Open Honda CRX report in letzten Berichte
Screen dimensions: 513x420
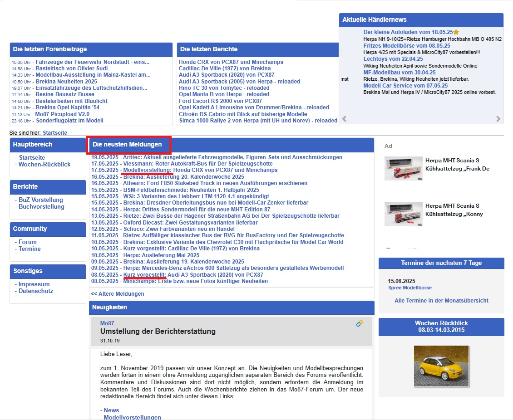[x=231, y=62]
